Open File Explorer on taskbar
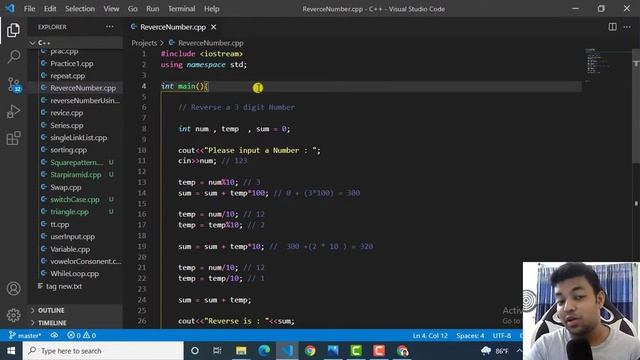 241,351
